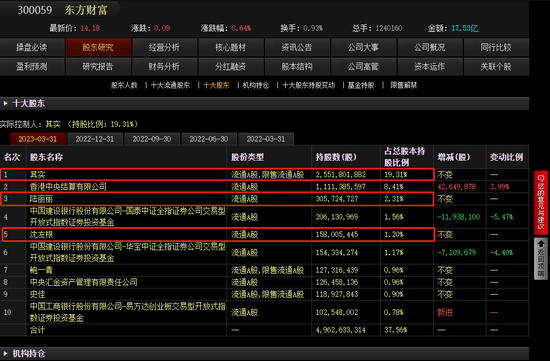Select the 2023-03-31 date tab
This screenshot has height=361, width=550.
pyautogui.click(x=38, y=139)
